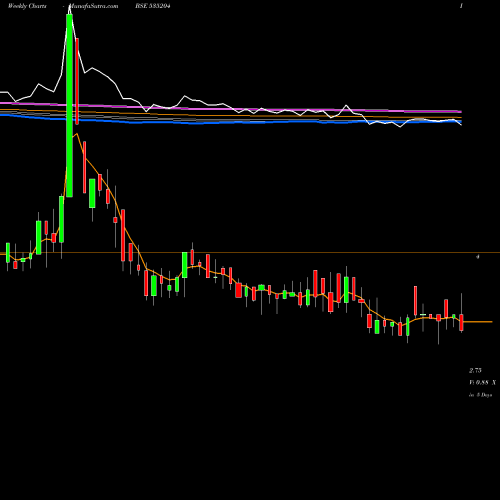This screenshot has height=500, width=500.
Task: Click the tallest green candlestick
Action: 69,105
